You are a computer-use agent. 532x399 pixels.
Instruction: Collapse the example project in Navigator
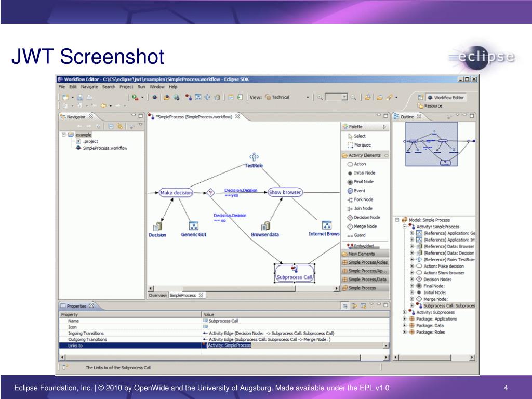pos(63,135)
